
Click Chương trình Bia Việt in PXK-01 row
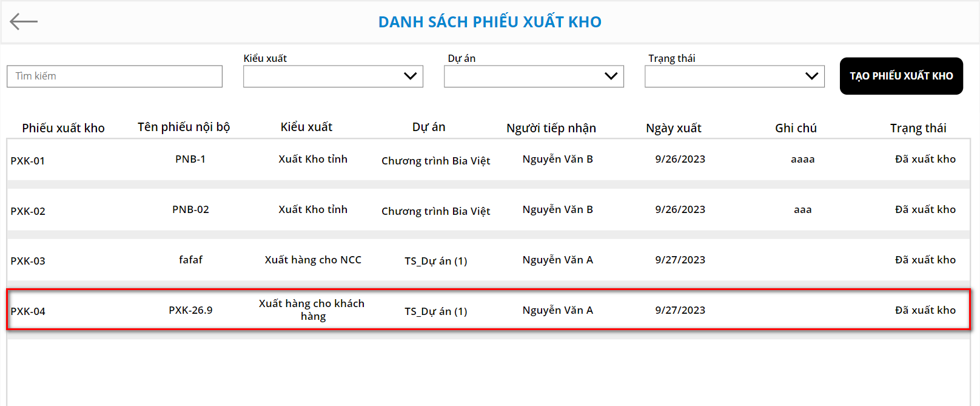435,161
